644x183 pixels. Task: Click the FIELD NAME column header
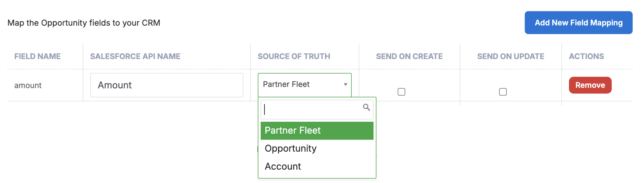[x=38, y=56]
